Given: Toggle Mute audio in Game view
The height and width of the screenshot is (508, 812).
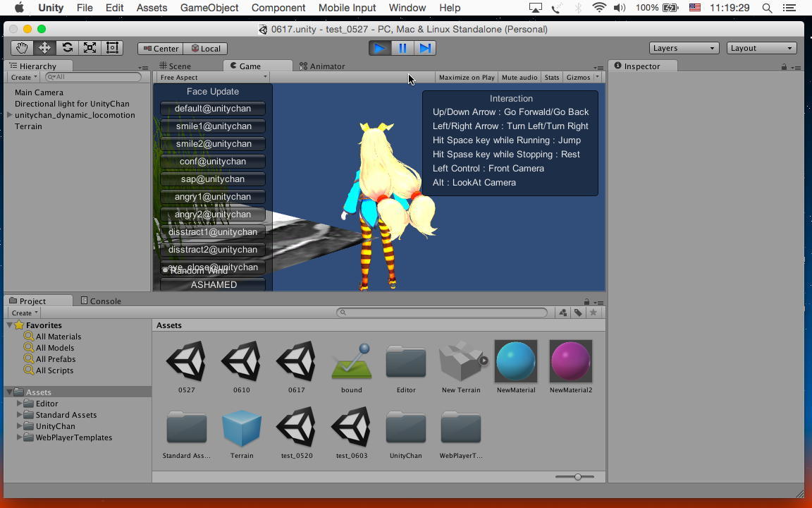Looking at the screenshot, I should tap(519, 77).
